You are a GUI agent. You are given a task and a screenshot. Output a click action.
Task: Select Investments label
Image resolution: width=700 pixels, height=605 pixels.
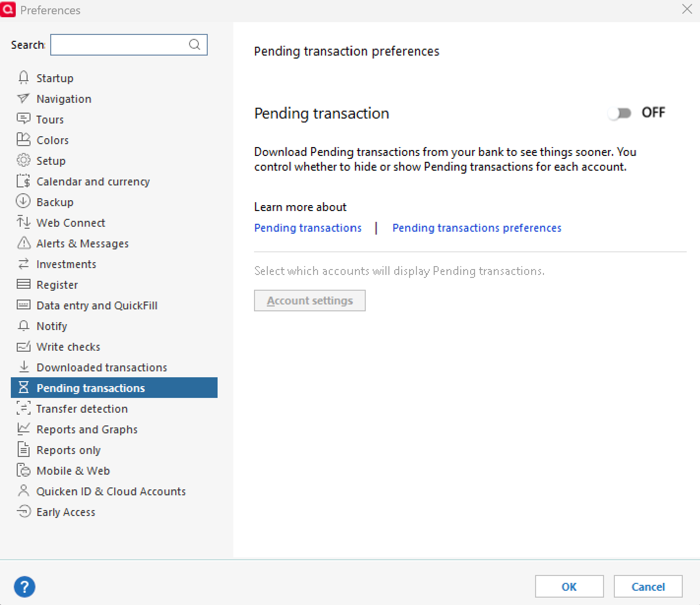[x=66, y=264]
